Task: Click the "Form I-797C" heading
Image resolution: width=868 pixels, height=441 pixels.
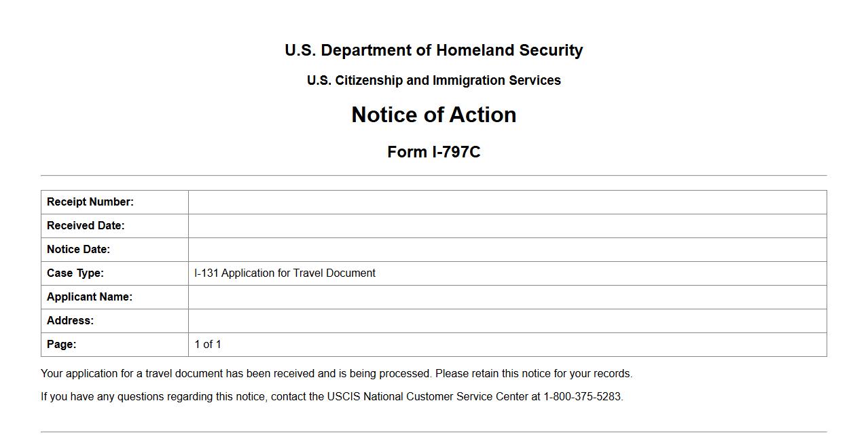Action: 434,152
